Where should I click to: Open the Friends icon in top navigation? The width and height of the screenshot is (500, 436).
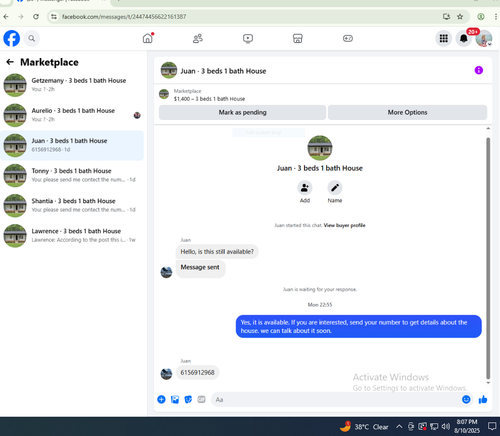198,38
